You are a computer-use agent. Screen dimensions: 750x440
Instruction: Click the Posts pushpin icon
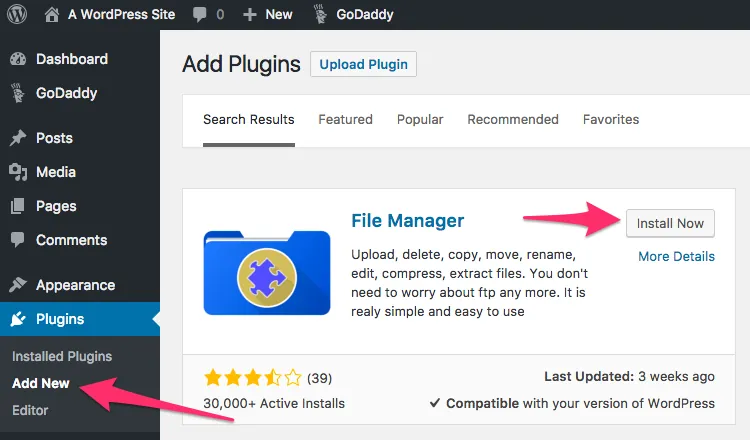coord(18,138)
